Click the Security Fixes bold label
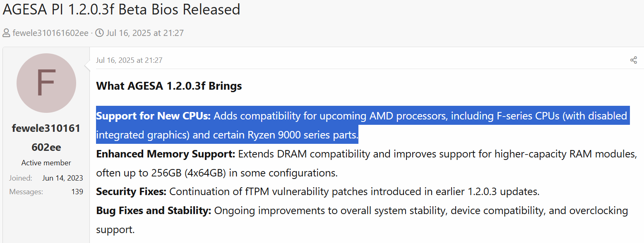 click(x=131, y=192)
